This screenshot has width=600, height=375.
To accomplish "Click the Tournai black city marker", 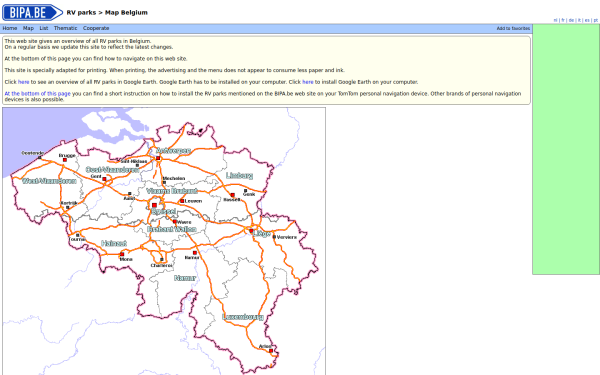I will coord(78,235).
